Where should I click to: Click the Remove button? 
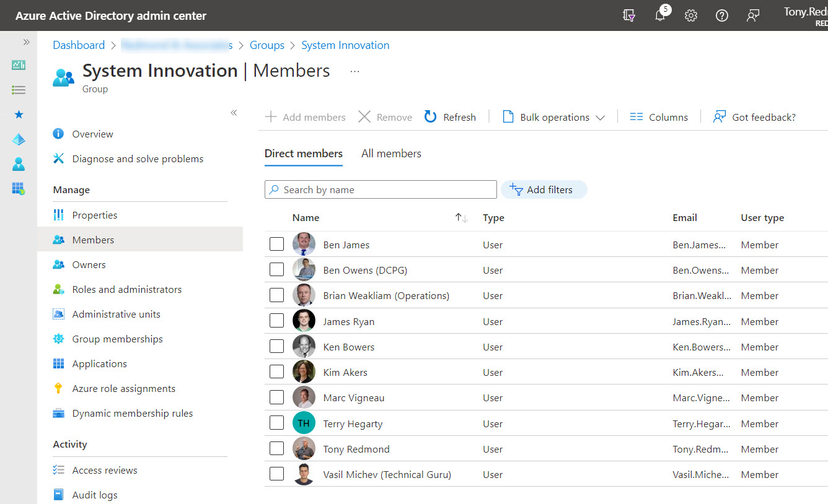pos(385,117)
